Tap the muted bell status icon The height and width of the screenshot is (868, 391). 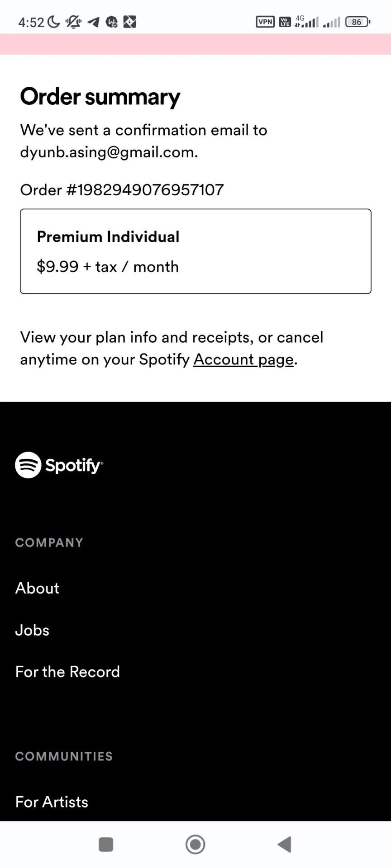[x=73, y=22]
